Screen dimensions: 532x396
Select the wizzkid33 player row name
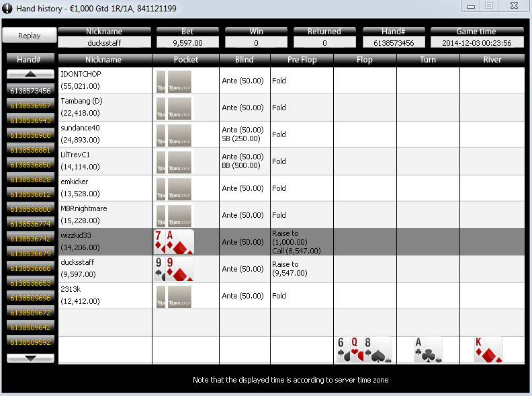(x=76, y=235)
